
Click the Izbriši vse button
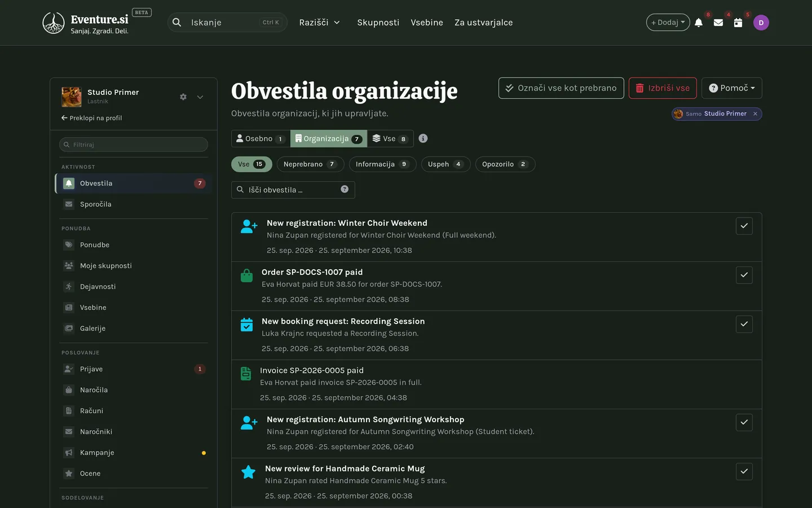[663, 88]
